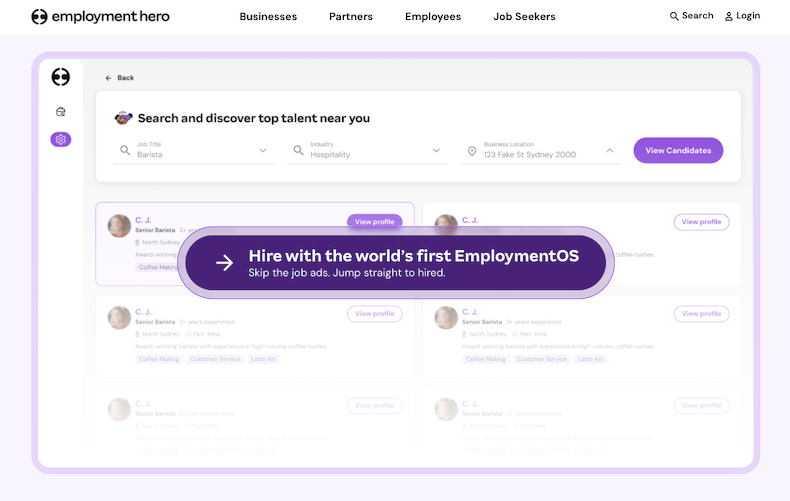Click avatar photo of highlighted first candidate
790x501 pixels.
[x=119, y=226]
